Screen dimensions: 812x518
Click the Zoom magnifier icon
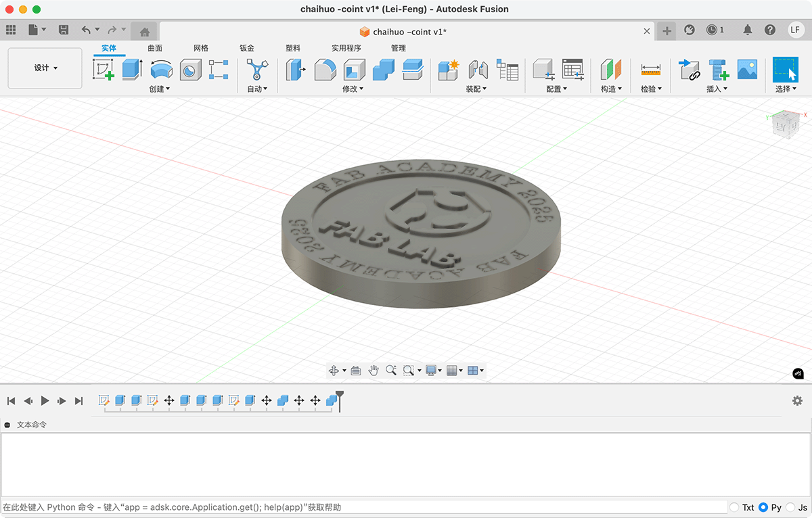390,370
